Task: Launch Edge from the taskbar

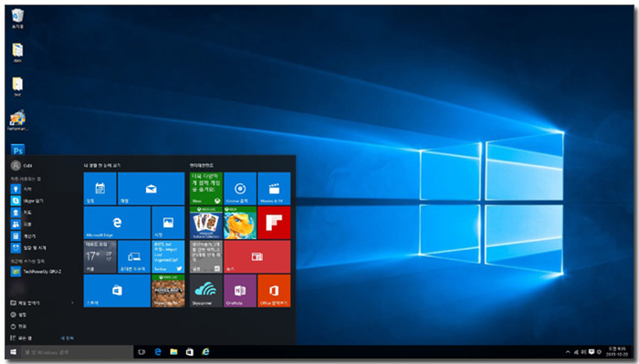Action: pyautogui.click(x=158, y=352)
